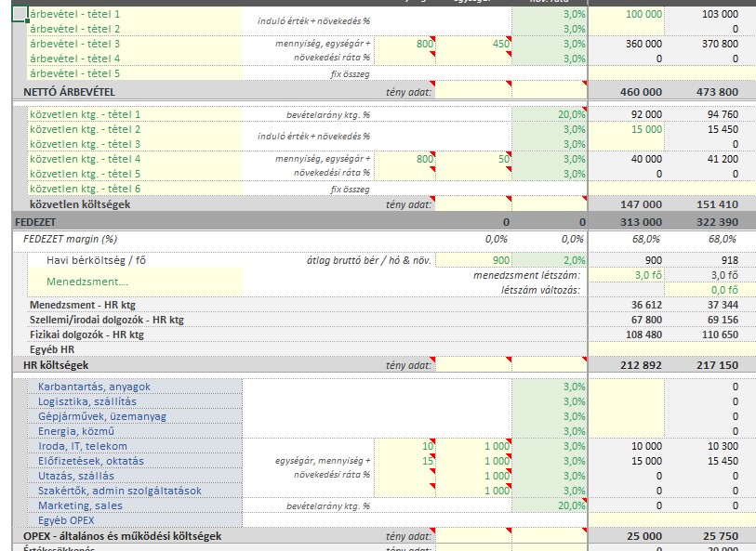Select wage growth 2,0% cell
This screenshot has width=756, height=551.
point(550,260)
